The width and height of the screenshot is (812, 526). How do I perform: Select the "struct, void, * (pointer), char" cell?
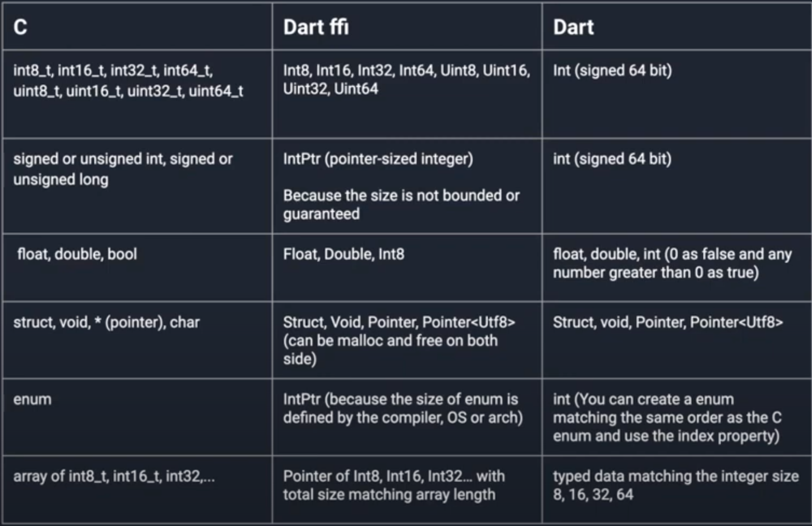(106, 322)
